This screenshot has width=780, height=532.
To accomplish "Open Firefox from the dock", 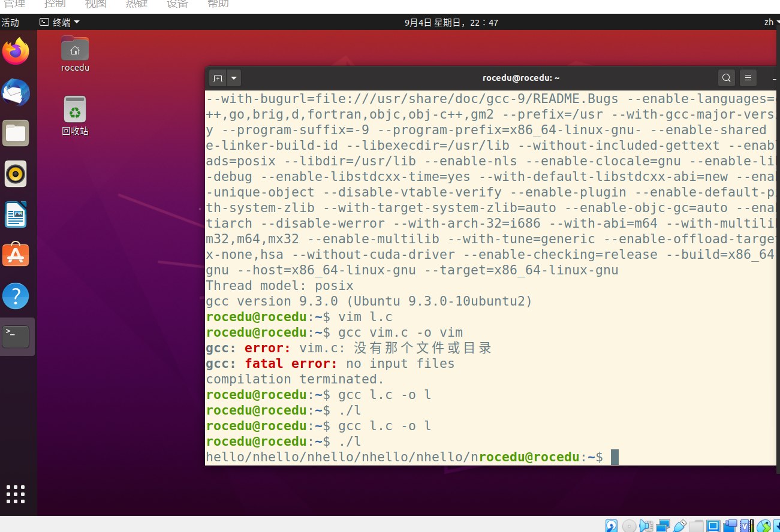I will coord(16,52).
